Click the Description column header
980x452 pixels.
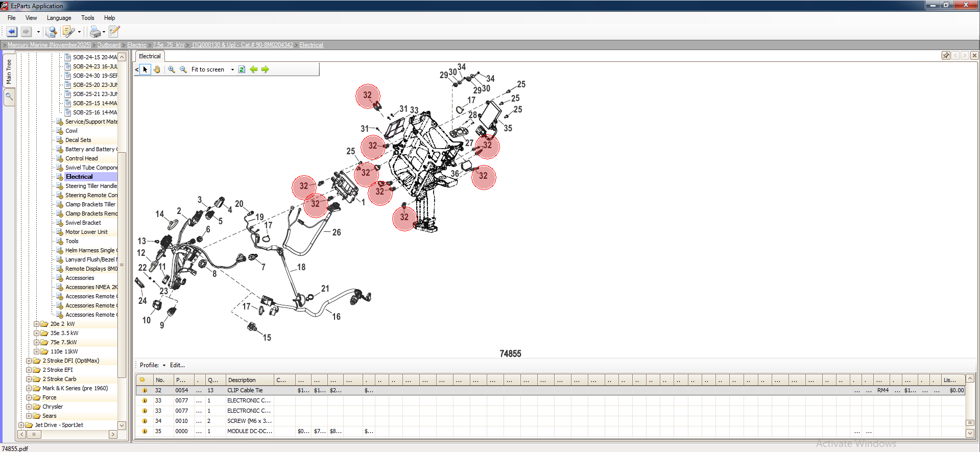click(x=249, y=380)
